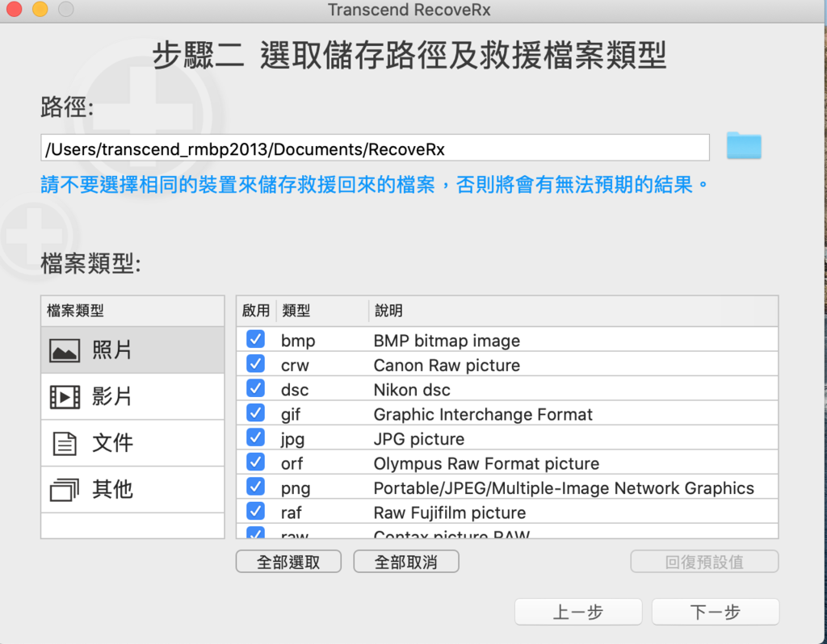Click the 啟用 column header

click(256, 311)
